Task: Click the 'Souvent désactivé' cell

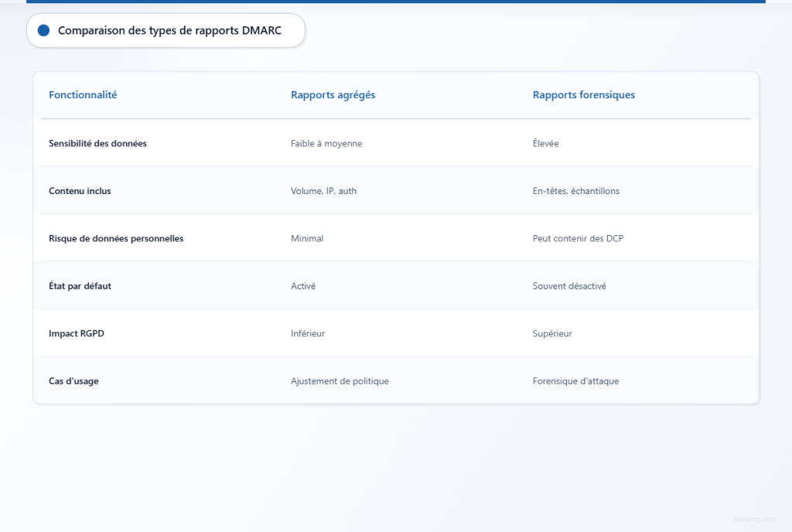Action: (x=569, y=285)
